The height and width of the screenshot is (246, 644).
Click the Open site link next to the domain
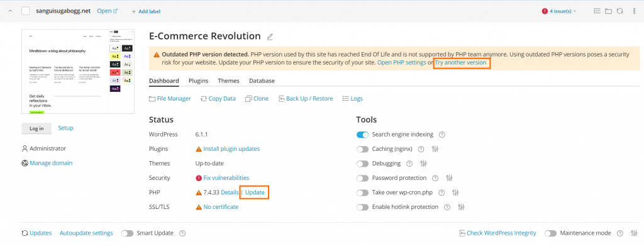(x=107, y=11)
